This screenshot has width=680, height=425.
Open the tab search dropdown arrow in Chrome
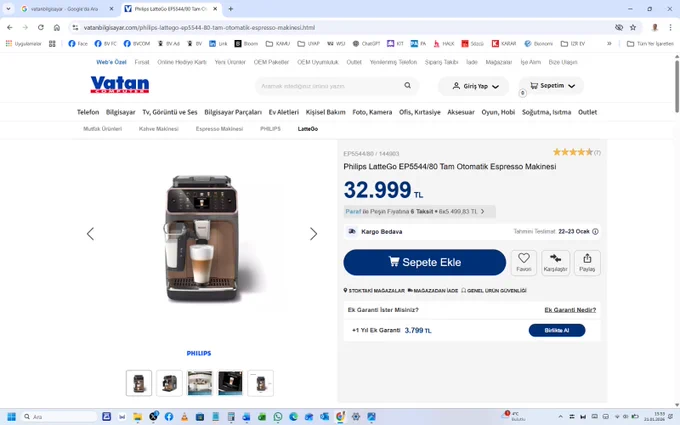click(x=8, y=9)
